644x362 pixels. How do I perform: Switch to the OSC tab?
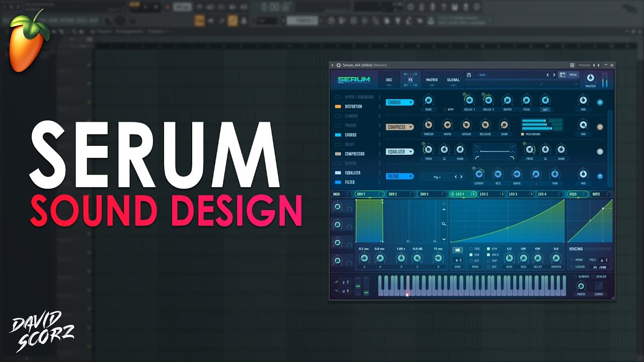coord(389,80)
